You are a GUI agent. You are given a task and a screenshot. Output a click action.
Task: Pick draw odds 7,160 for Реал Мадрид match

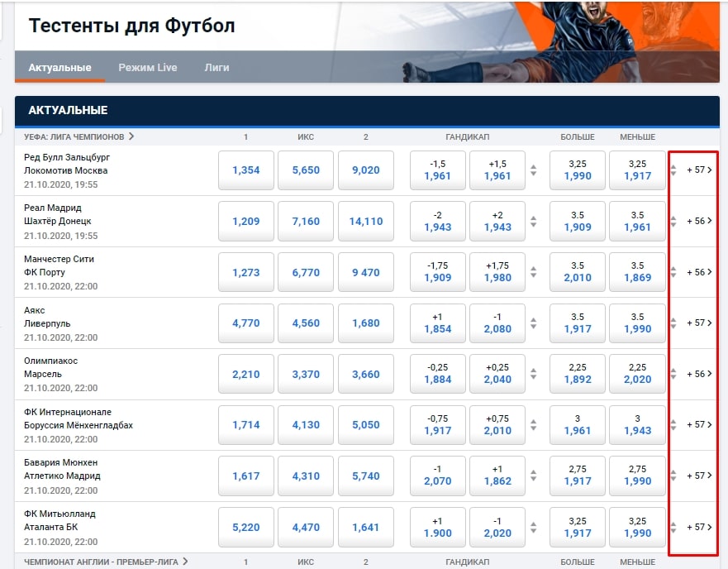tap(306, 222)
